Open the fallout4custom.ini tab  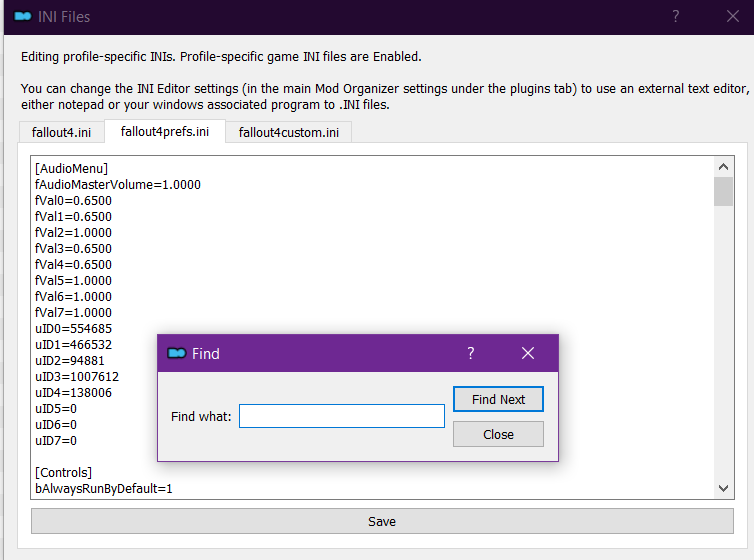289,132
